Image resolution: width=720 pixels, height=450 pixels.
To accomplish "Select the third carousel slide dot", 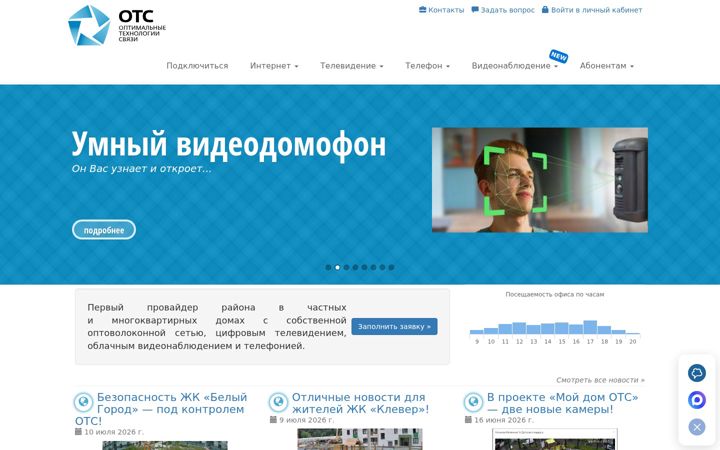I will (346, 267).
